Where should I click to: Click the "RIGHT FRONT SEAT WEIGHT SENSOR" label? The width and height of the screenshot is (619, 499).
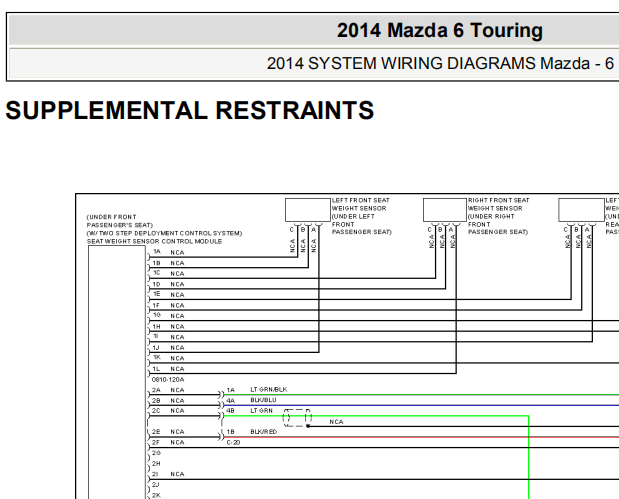(499, 204)
